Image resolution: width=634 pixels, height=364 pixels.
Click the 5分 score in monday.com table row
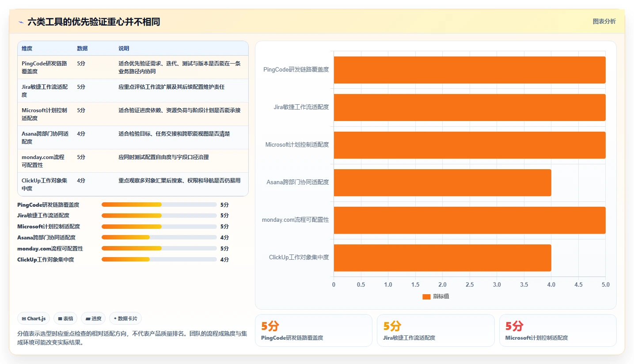click(81, 157)
